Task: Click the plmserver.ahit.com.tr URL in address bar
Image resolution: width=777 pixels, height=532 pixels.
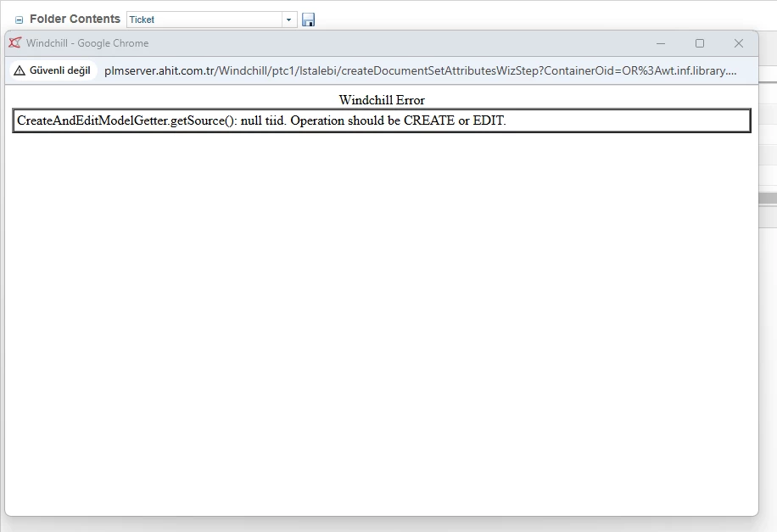Action: 420,70
